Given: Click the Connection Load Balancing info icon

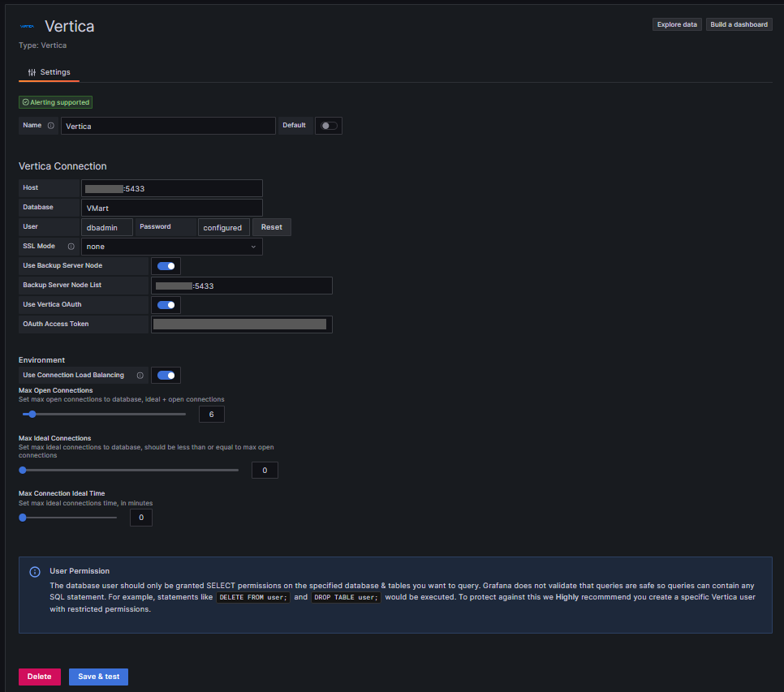Looking at the screenshot, I should point(140,376).
